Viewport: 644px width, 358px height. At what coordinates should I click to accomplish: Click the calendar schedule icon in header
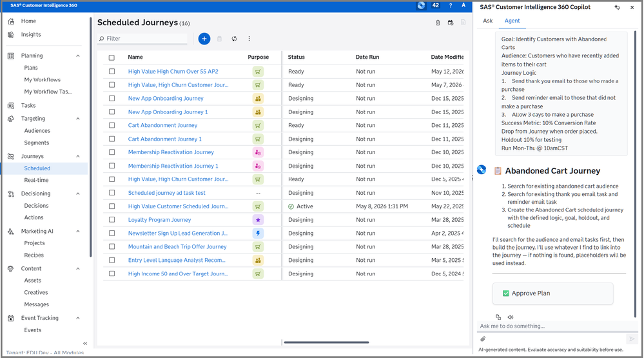(451, 23)
